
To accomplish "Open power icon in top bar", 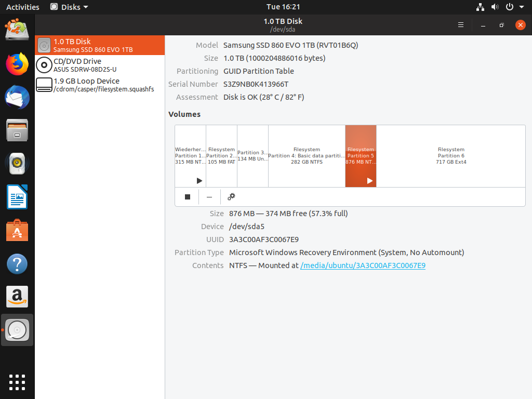I will (x=510, y=7).
